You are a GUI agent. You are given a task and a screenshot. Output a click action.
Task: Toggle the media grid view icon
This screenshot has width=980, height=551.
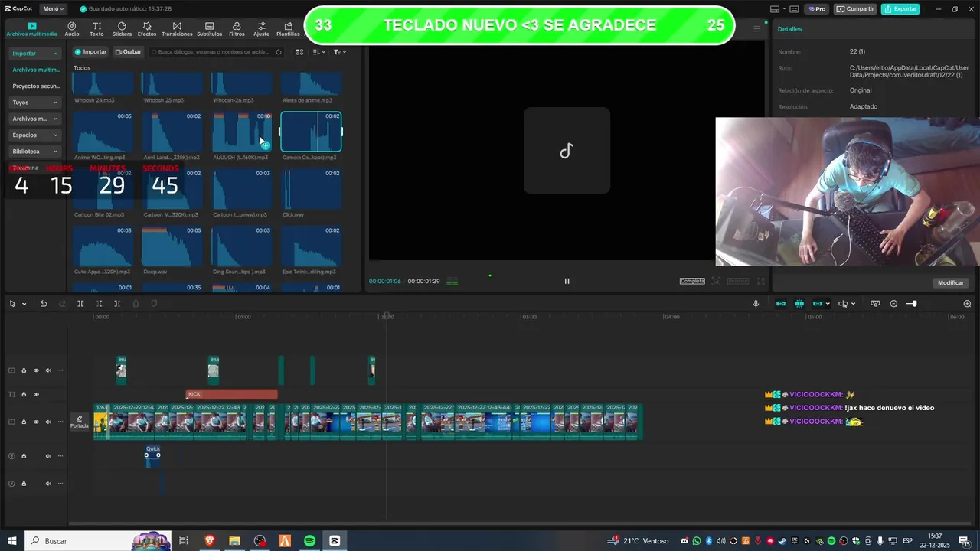pyautogui.click(x=299, y=52)
